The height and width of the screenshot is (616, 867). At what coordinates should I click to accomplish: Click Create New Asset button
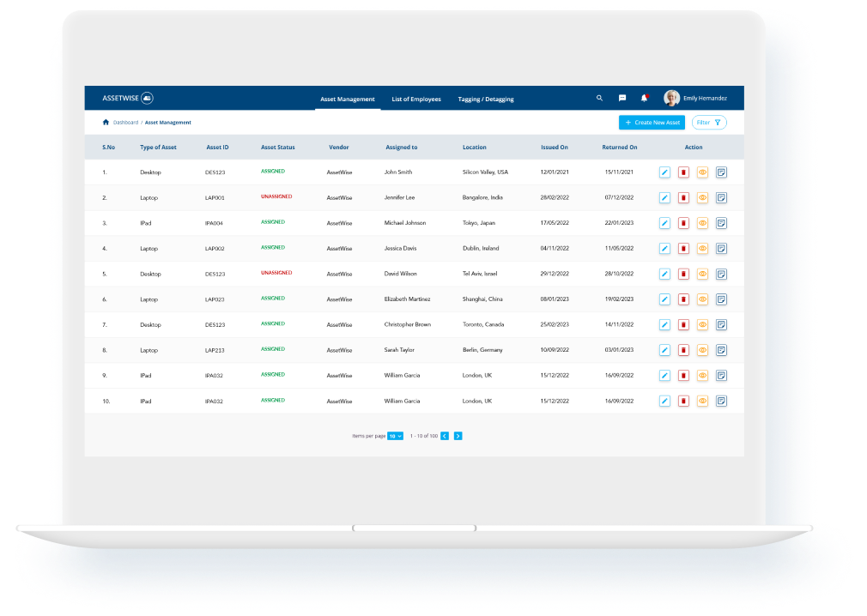(x=652, y=123)
